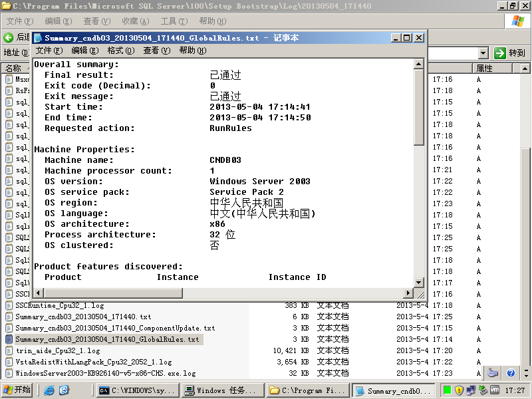
Task: Click Explorer file list scrollbar up arrow
Action: click(x=525, y=68)
